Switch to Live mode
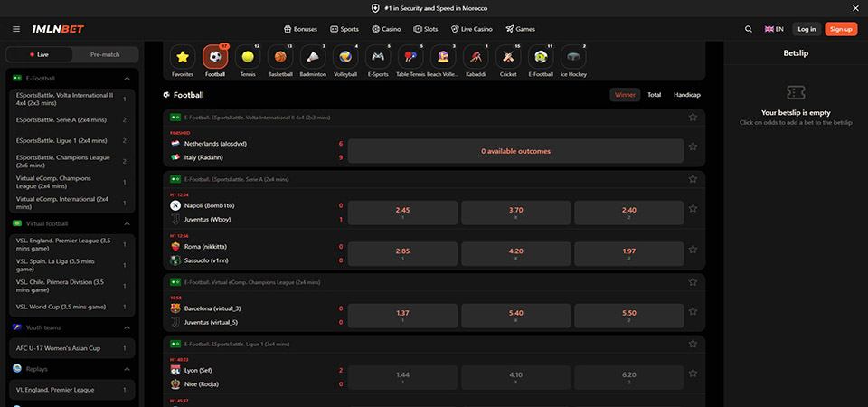The image size is (868, 407). (x=39, y=54)
